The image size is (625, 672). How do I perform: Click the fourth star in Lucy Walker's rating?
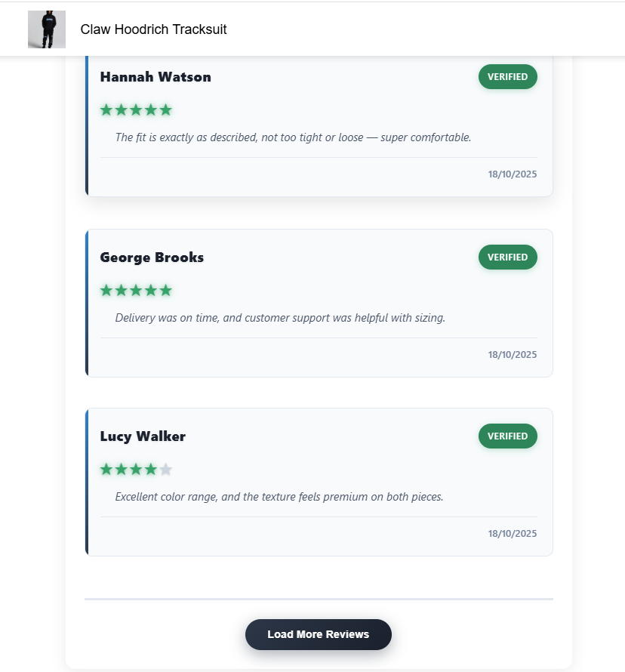(x=151, y=470)
